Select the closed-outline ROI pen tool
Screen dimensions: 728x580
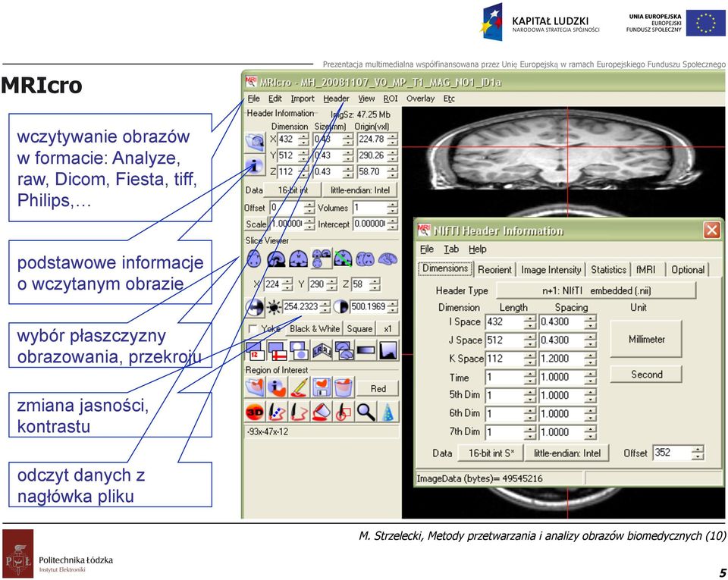(300, 412)
